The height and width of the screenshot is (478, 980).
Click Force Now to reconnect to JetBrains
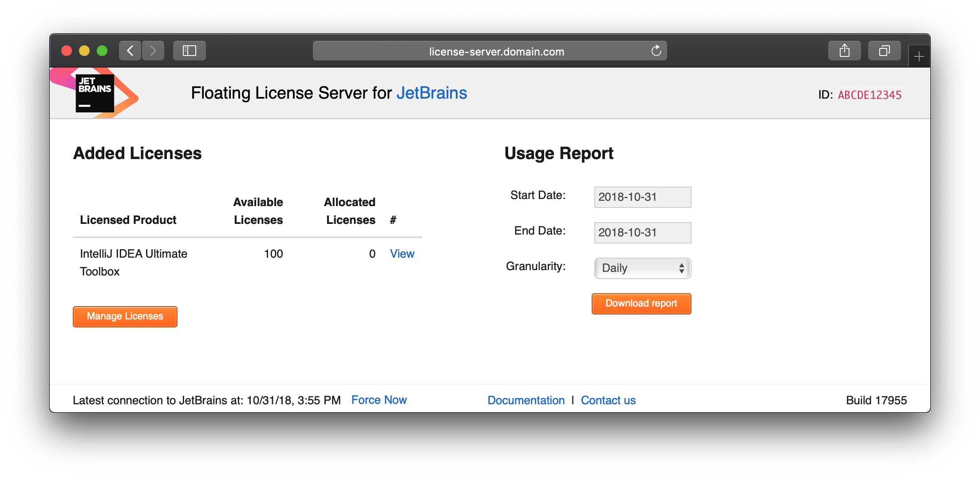[x=379, y=399]
